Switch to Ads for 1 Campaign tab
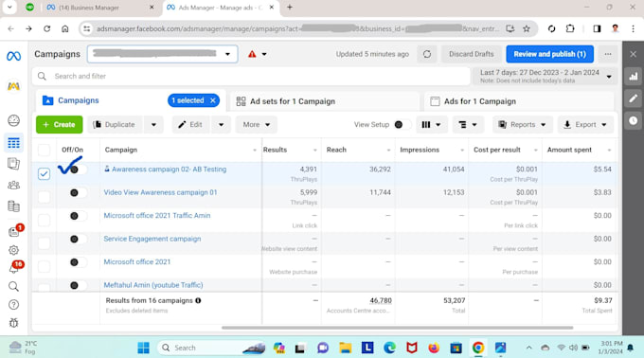The width and height of the screenshot is (644, 358). point(518,101)
